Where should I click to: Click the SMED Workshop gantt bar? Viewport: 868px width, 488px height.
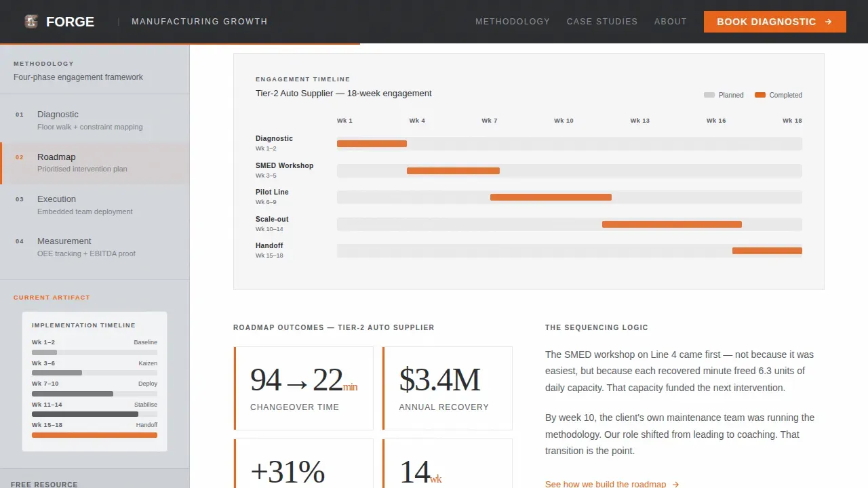point(453,171)
